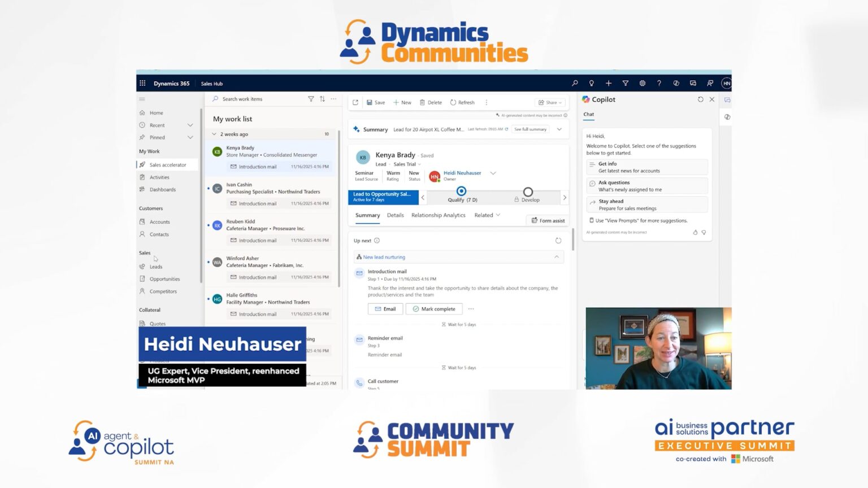This screenshot has width=868, height=488.
Task: Select the Sales accelerator sidebar item
Action: pyautogui.click(x=167, y=164)
